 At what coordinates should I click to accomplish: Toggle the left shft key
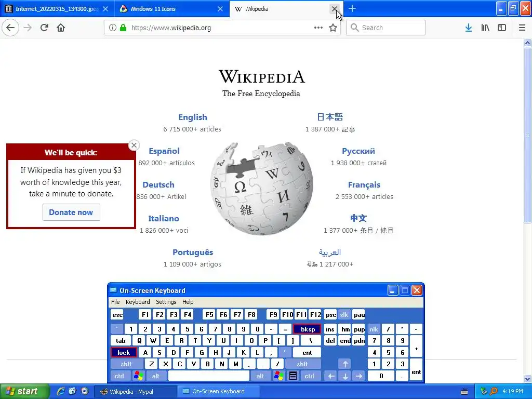pos(127,364)
